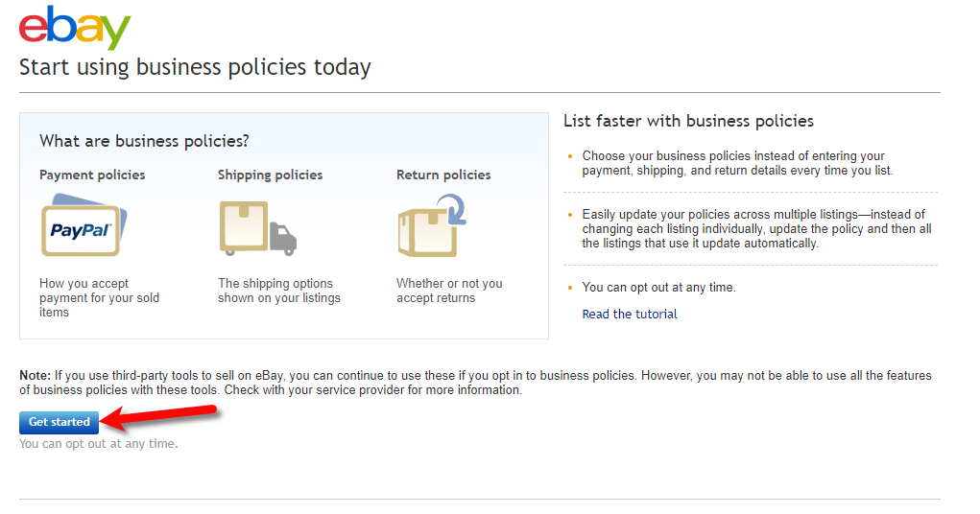
Task: Click the 'What are business policies?' heading
Action: (x=144, y=141)
